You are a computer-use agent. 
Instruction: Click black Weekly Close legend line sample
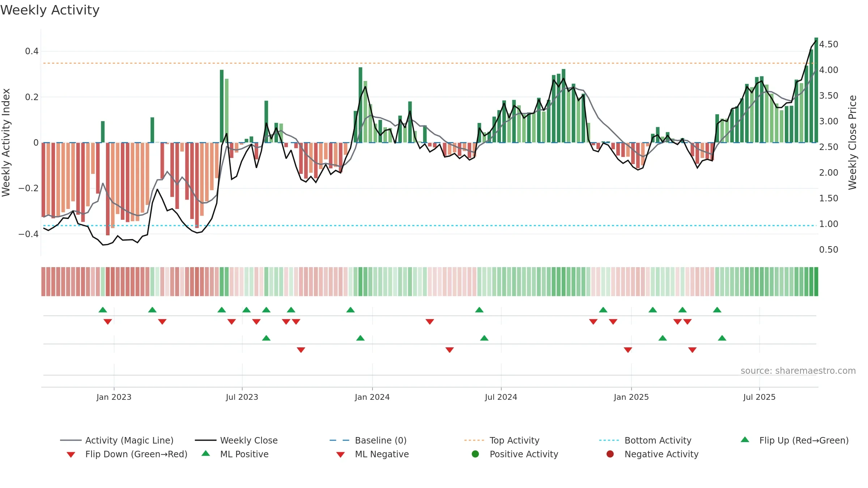tap(205, 440)
